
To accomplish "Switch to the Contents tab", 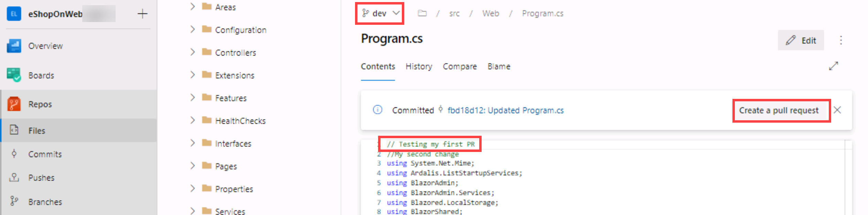I will (378, 66).
